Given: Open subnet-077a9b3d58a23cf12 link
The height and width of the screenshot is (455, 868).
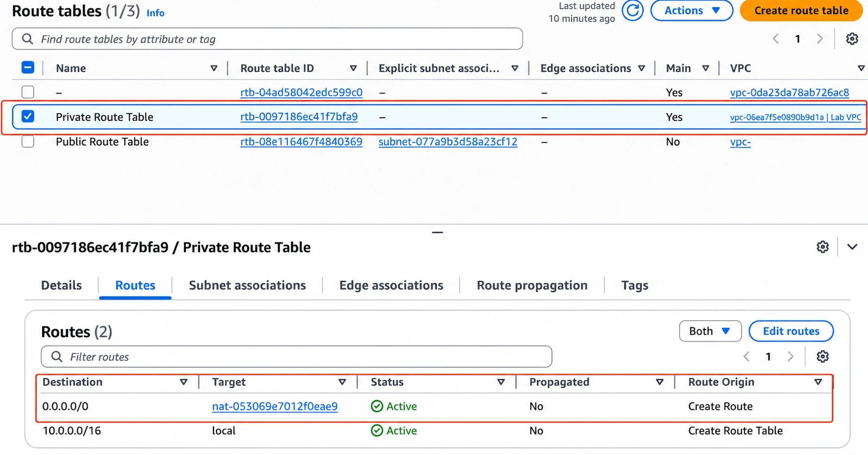Looking at the screenshot, I should 448,142.
